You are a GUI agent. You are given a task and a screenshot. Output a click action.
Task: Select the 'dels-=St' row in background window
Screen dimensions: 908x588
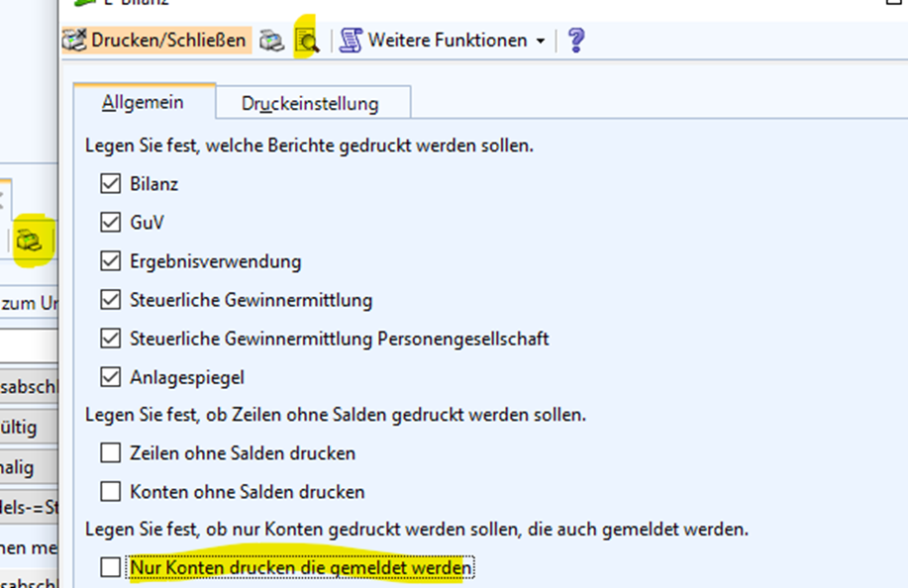click(x=28, y=506)
